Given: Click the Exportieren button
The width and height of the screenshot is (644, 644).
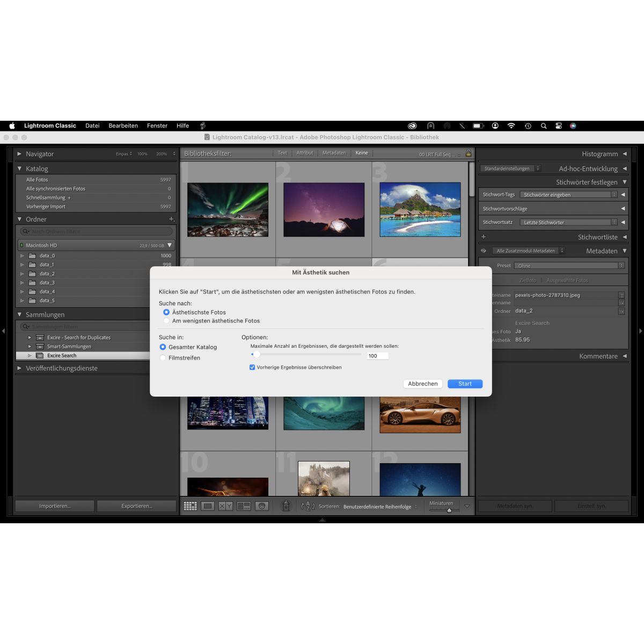Looking at the screenshot, I should 137,506.
